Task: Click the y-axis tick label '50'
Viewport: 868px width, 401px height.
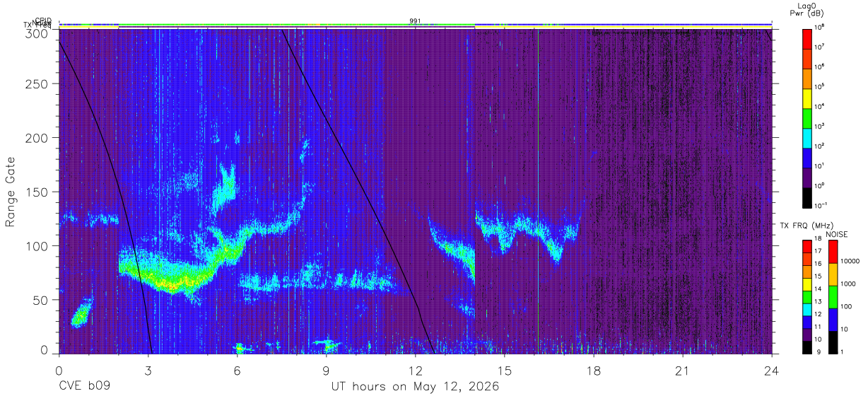Action: (40, 299)
